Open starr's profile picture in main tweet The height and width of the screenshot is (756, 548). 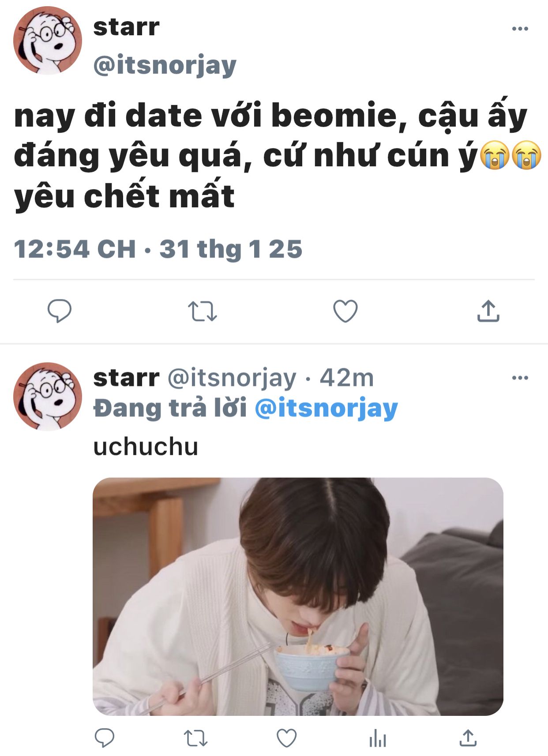click(x=48, y=41)
